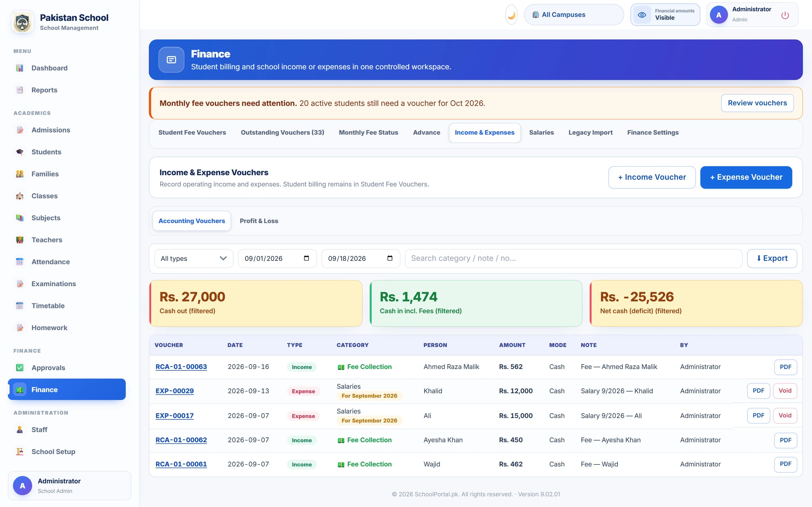
Task: Open calendar picker for start date 09/01/2026
Action: click(306, 258)
